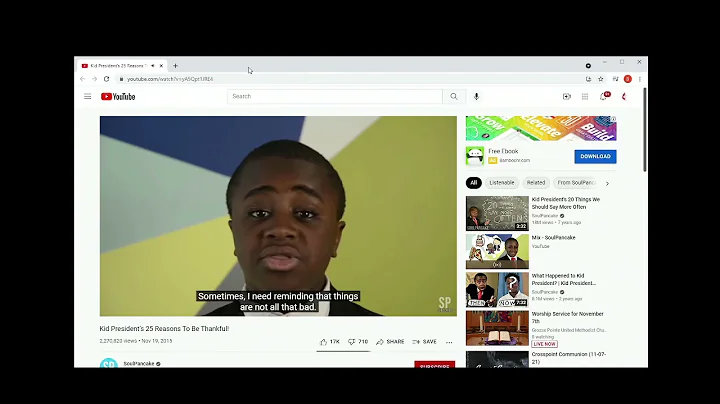Open the media control toolbar icon
The height and width of the screenshot is (404, 720).
click(x=615, y=79)
